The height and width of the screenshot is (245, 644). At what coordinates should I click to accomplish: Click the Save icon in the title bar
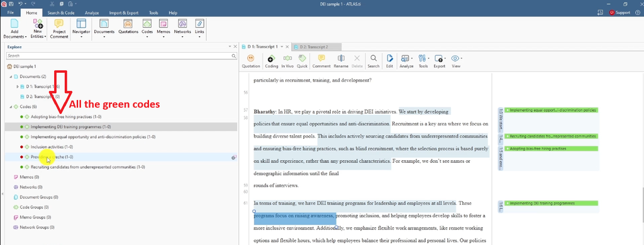tap(11, 4)
